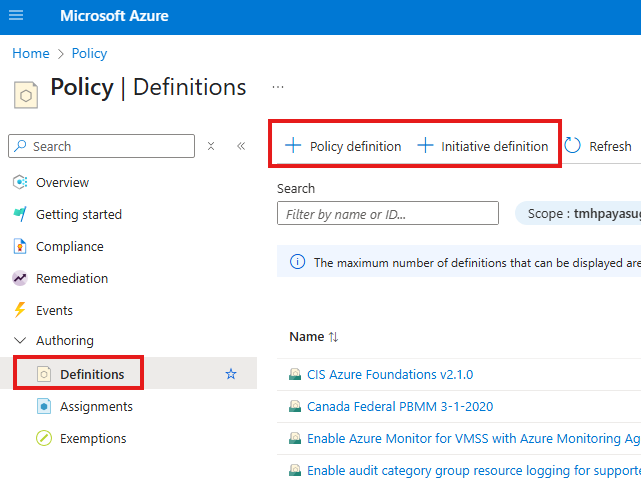Screen dimensions: 641x483
Task: Open Exemptions under Authoring
Action: point(93,438)
